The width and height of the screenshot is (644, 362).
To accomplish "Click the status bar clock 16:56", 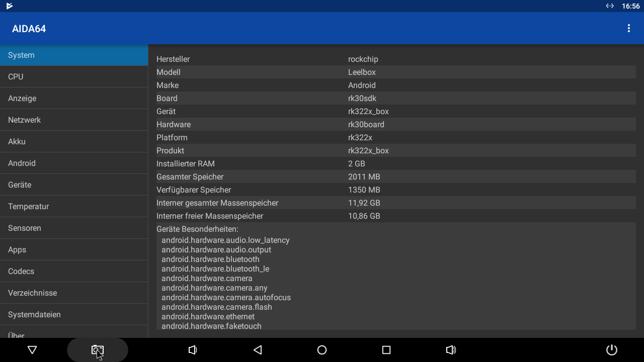I will click(630, 6).
